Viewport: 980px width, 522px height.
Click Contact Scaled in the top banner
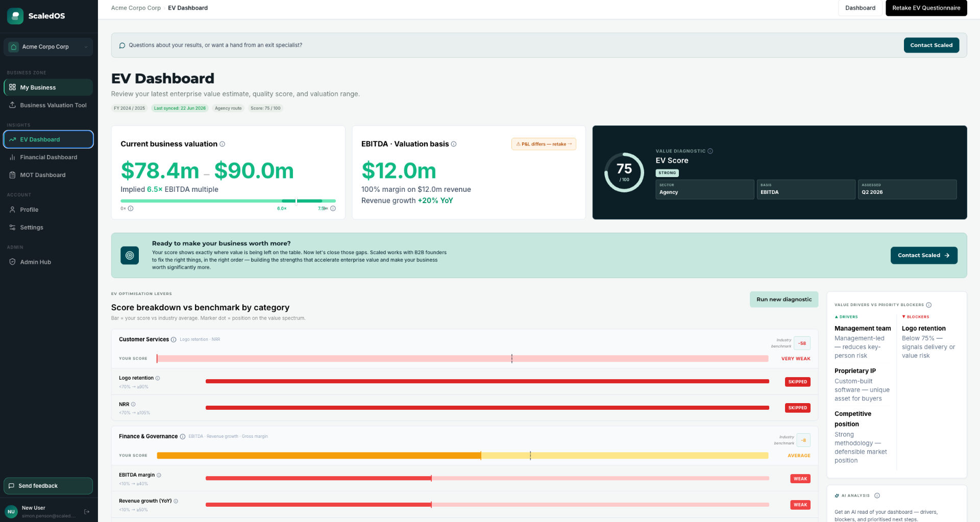click(932, 45)
